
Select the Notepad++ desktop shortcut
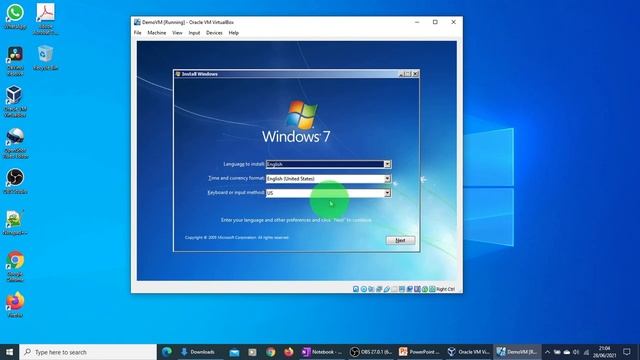[x=15, y=223]
